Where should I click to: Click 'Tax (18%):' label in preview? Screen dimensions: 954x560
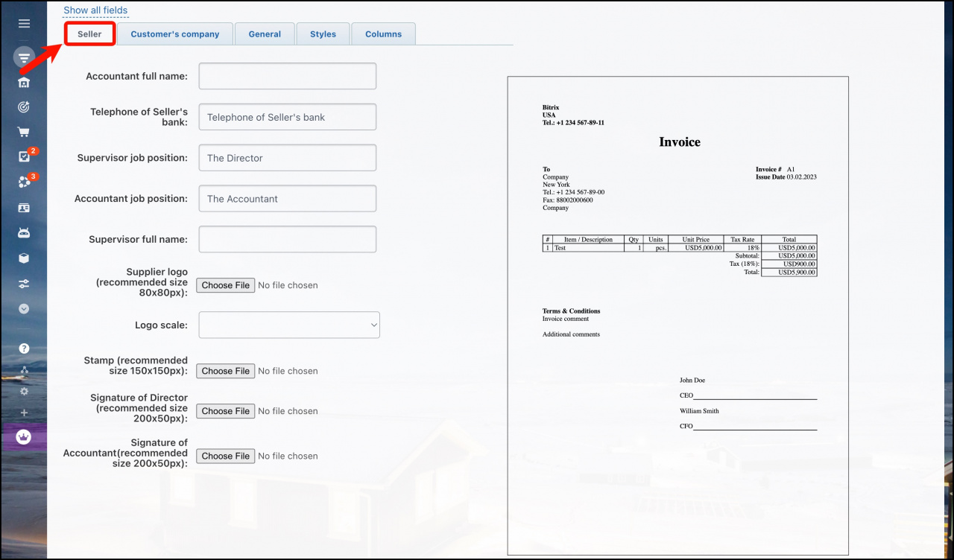click(x=745, y=264)
